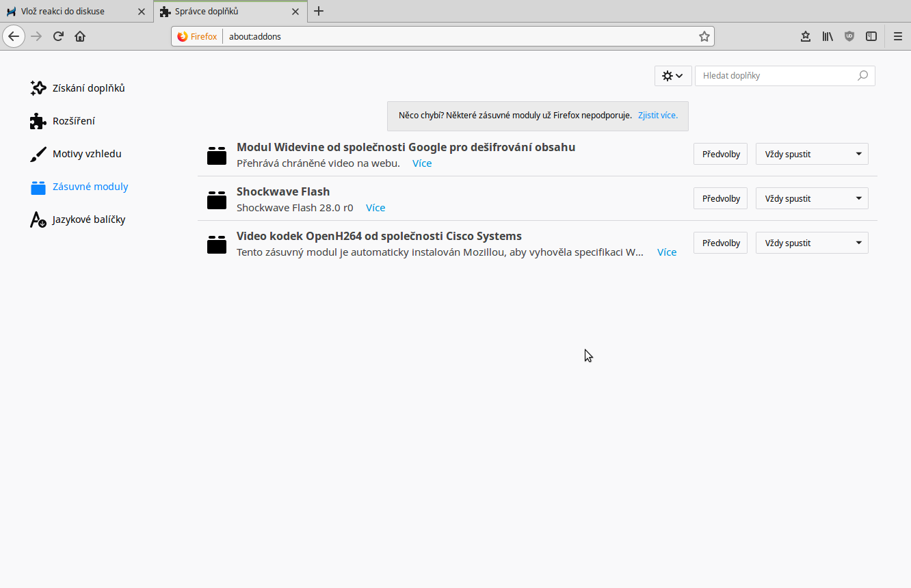Open the bookmarks menu toolbar icon
The width and height of the screenshot is (911, 588).
click(x=806, y=36)
